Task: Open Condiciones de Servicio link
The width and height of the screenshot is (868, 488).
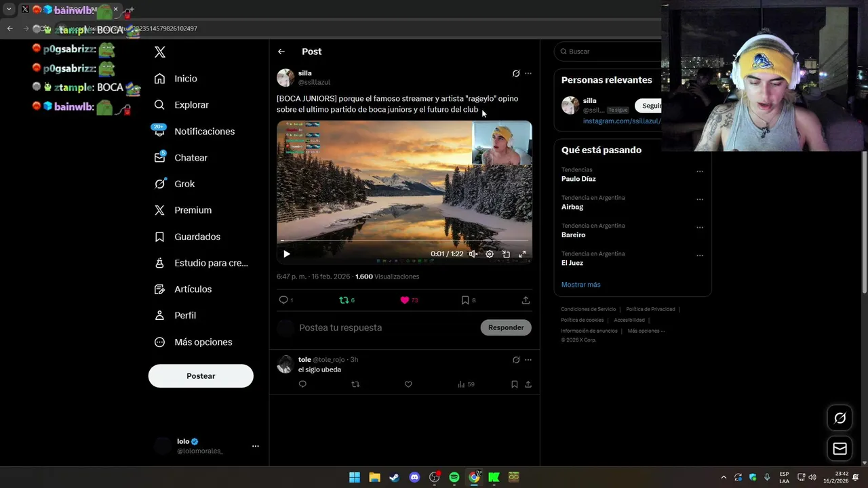Action: tap(589, 309)
